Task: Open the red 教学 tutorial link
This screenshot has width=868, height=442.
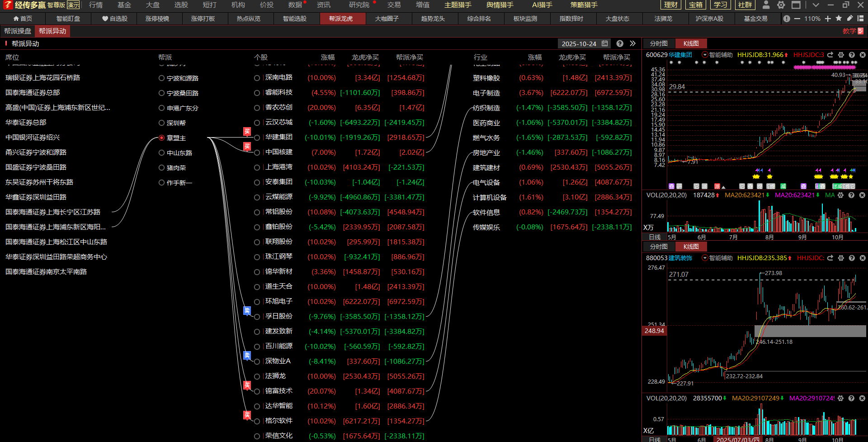Action: (x=853, y=31)
